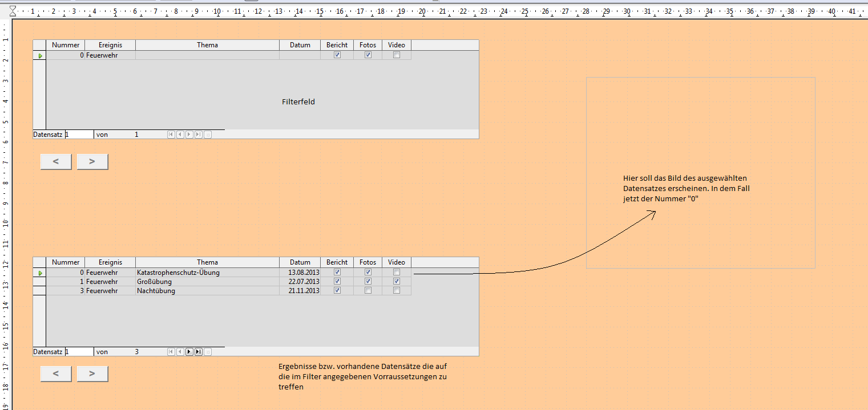Click Nummer cell '1' in the Großübung row

coord(66,282)
